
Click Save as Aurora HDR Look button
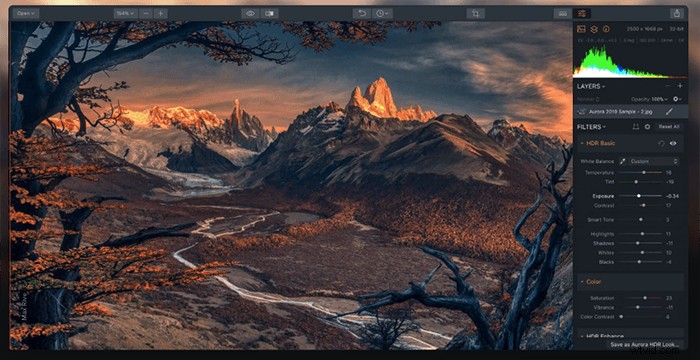(645, 344)
